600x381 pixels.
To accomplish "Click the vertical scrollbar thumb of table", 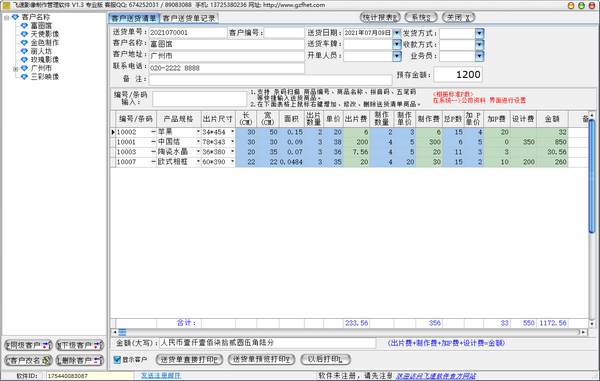I will click(x=592, y=176).
